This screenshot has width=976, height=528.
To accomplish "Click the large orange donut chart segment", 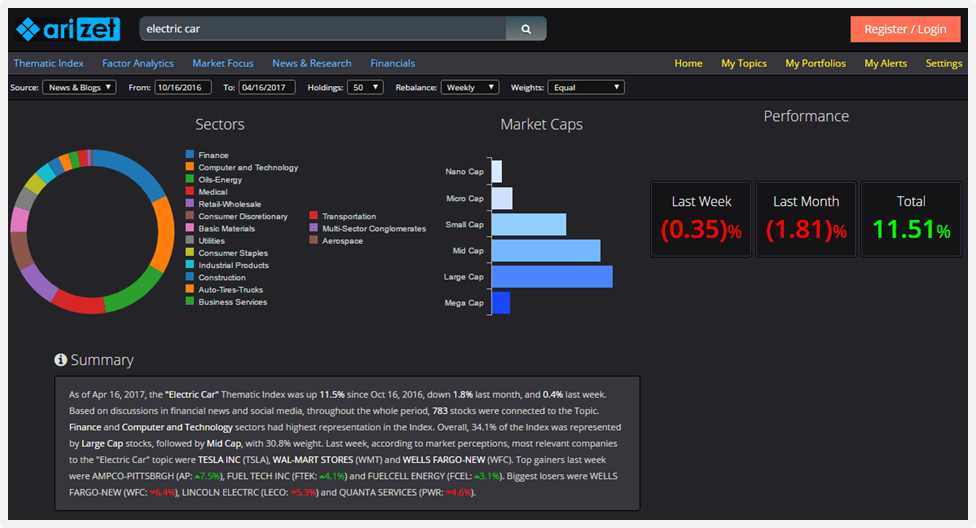I will tap(164, 233).
